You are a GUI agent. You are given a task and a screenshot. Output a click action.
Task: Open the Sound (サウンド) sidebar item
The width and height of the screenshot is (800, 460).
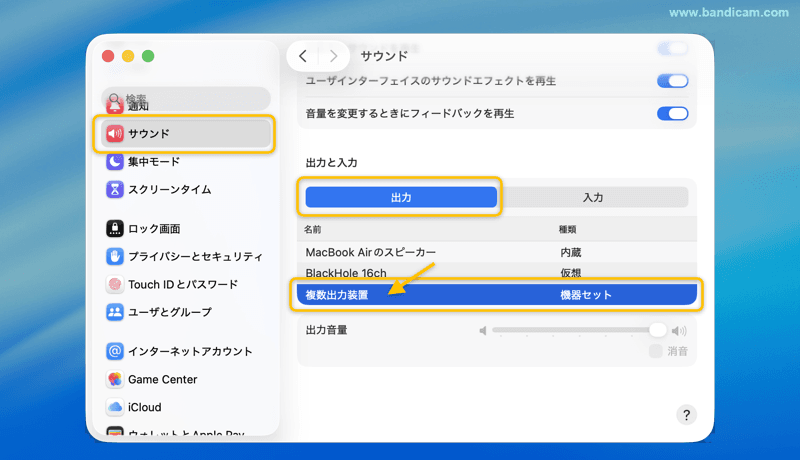tap(185, 134)
